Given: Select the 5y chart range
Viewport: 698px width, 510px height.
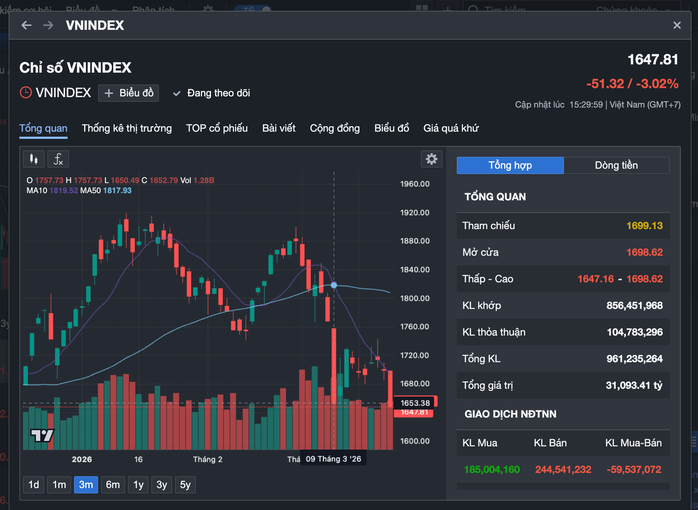Looking at the screenshot, I should 185,485.
